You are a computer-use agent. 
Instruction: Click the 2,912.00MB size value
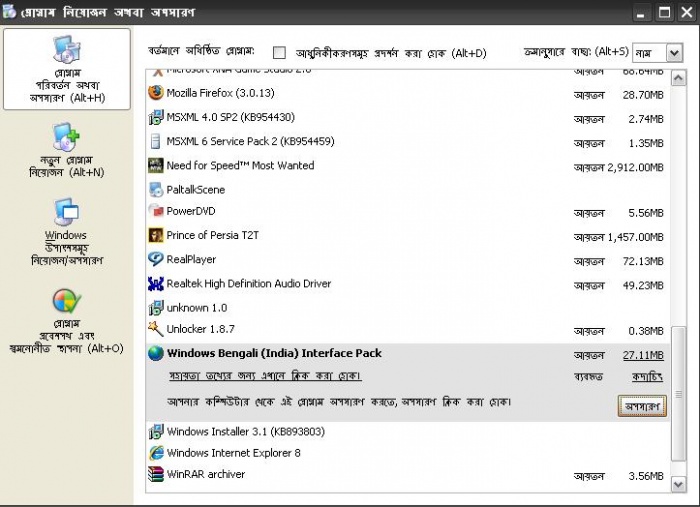tap(635, 168)
